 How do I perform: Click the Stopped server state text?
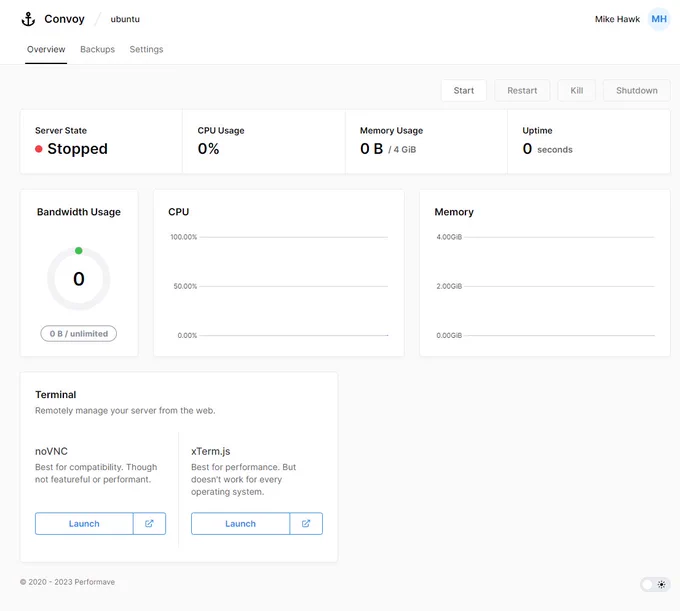77,149
